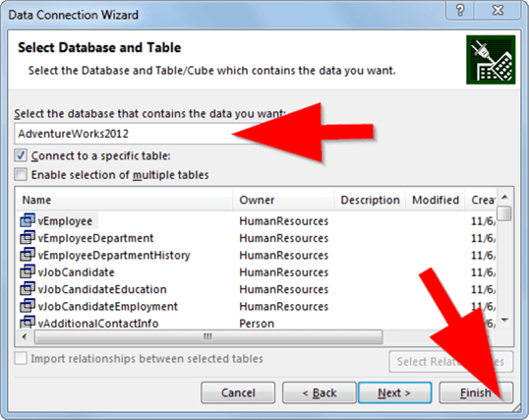Enable selection of multiple tables

click(x=21, y=174)
